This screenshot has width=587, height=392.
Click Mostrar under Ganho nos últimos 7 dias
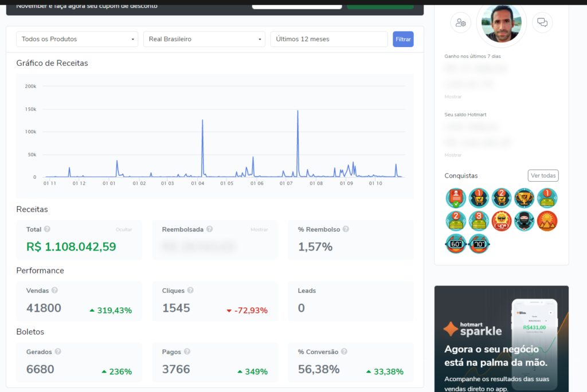[x=453, y=97]
